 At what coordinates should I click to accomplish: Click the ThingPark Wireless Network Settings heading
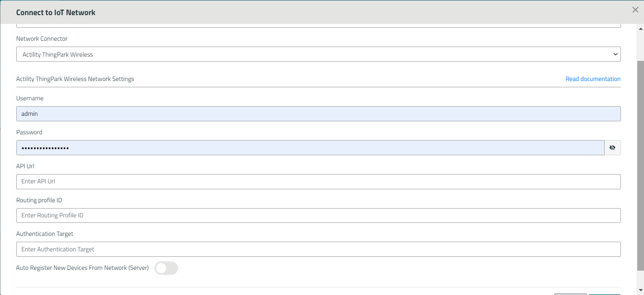point(75,79)
